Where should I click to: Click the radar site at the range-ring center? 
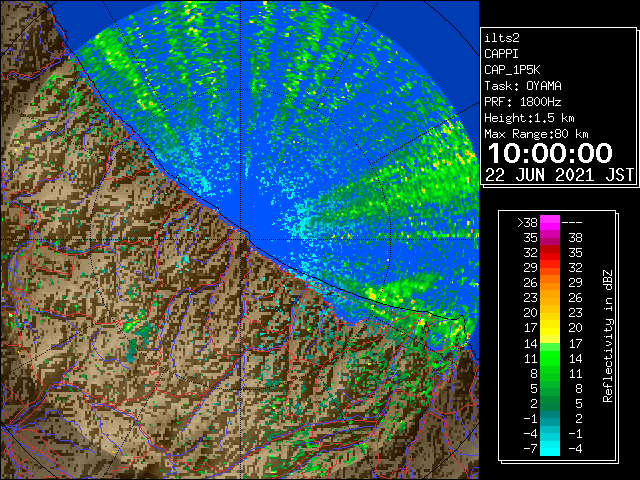pos(241,239)
